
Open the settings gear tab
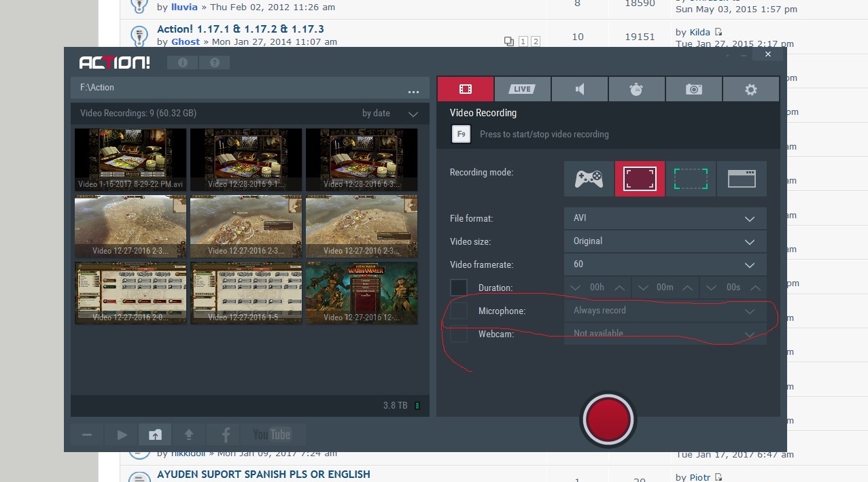pos(750,89)
